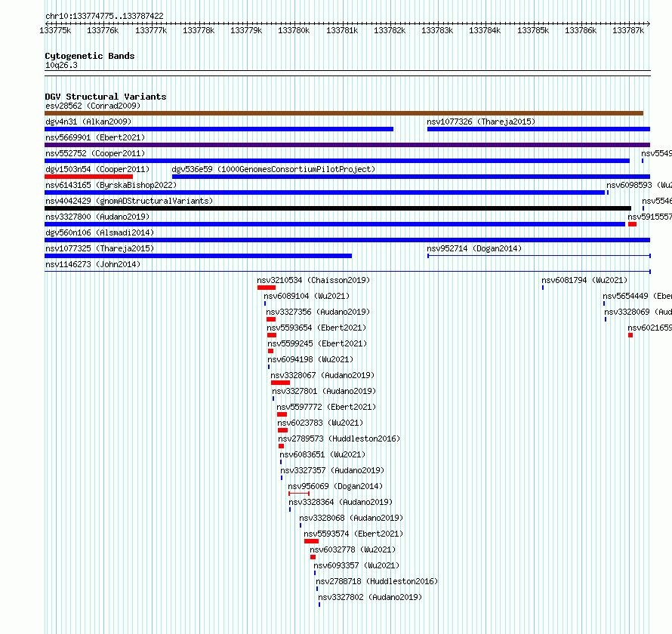Click the nsv956069 (Dogan2014) red span glyph
The width and height of the screenshot is (672, 634).
point(299,494)
